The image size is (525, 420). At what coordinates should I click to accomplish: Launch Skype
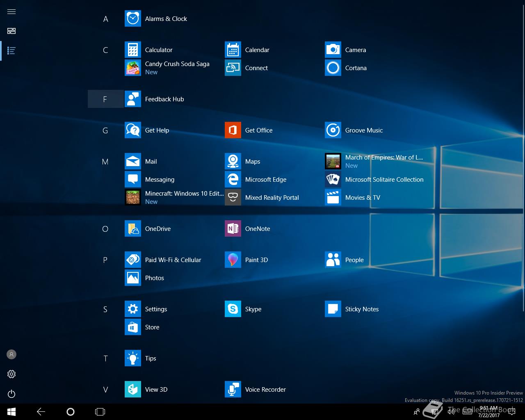tap(233, 309)
